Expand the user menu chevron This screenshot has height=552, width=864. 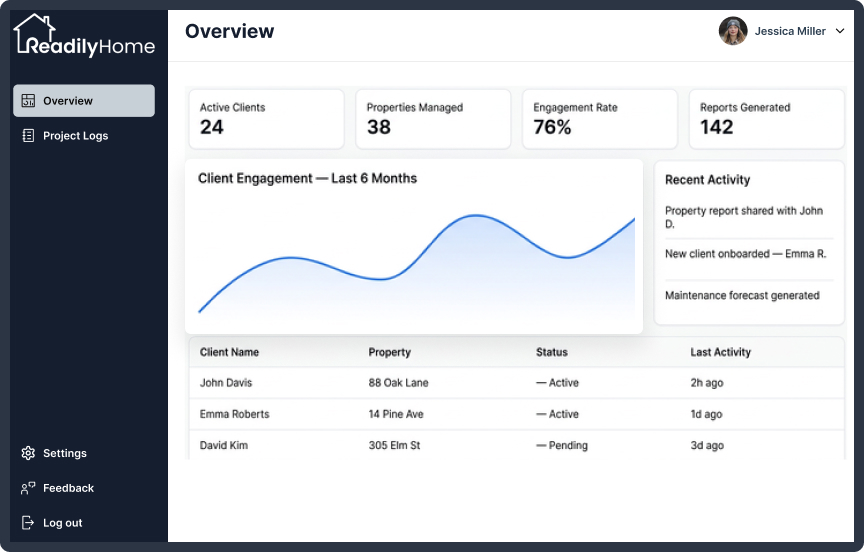[840, 31]
